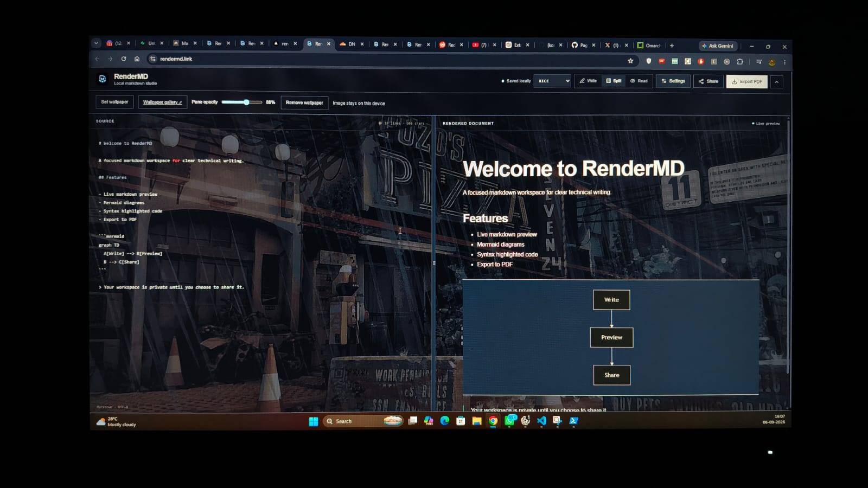Switch to the GitHub Pag browser tab
This screenshot has height=488, width=868.
(x=583, y=45)
